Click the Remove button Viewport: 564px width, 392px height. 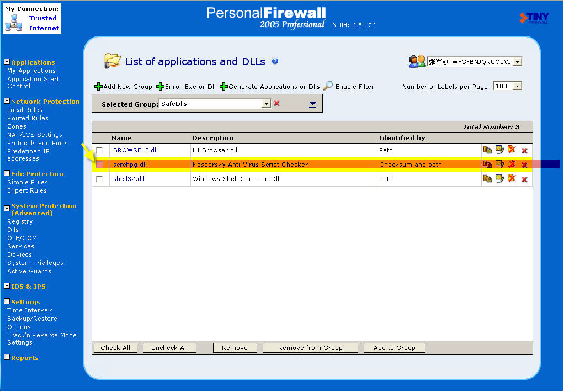tap(235, 348)
